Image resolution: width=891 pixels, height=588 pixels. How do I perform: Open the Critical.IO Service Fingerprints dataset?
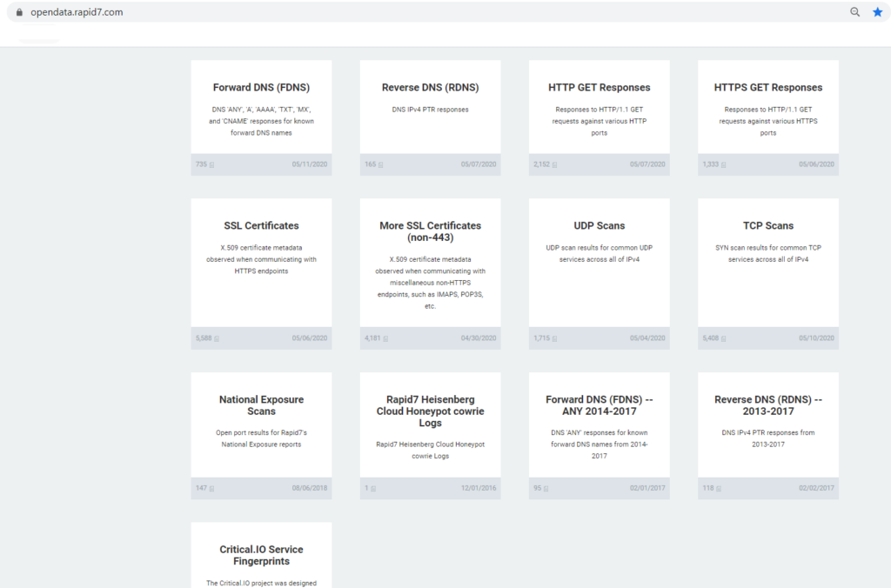(260, 555)
